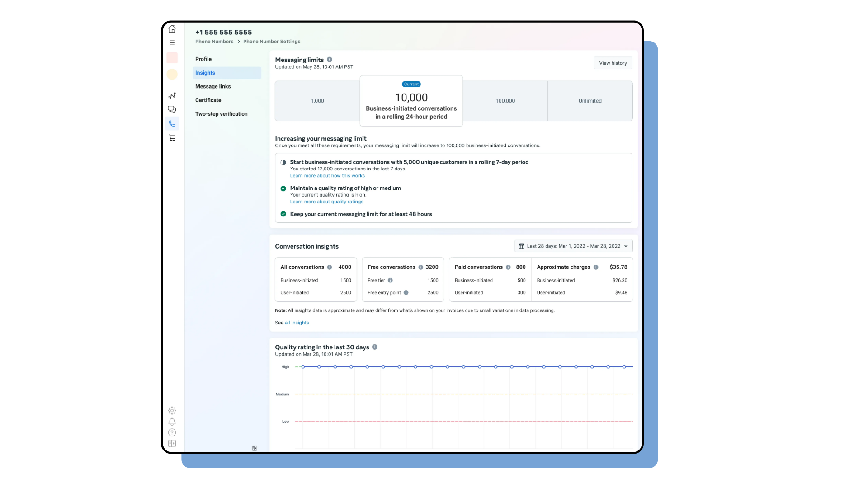Select the 100,000 messaging limit tier

click(505, 100)
